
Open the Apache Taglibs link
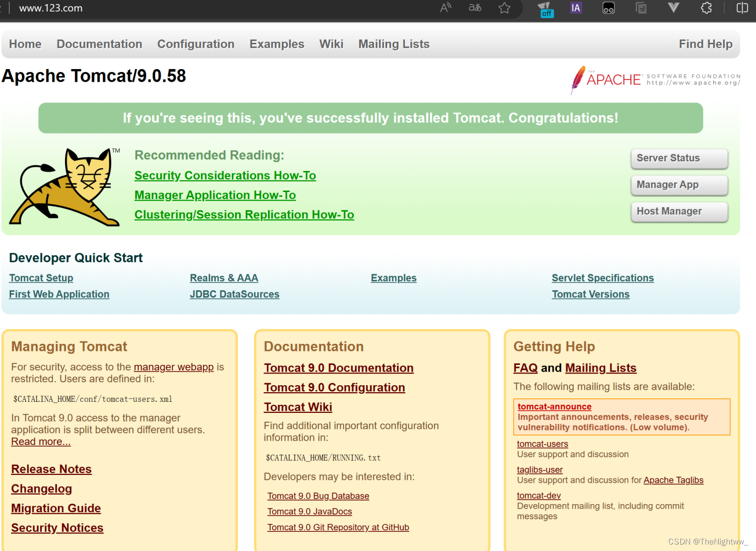pos(673,480)
